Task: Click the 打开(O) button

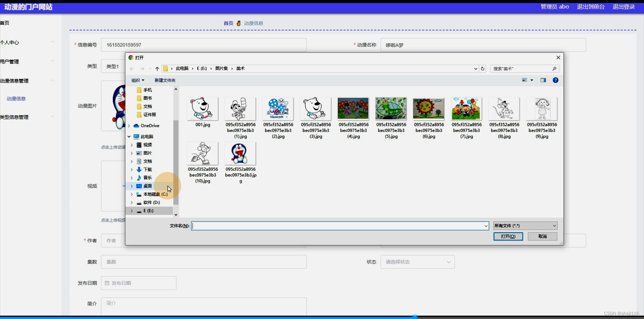Action: (x=508, y=236)
